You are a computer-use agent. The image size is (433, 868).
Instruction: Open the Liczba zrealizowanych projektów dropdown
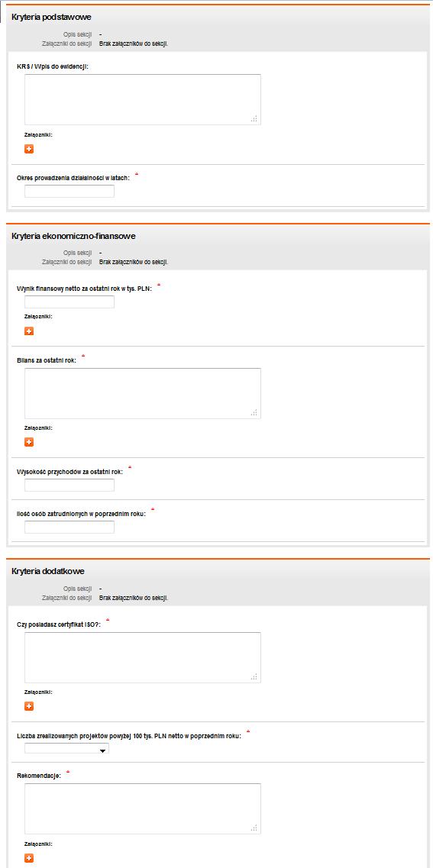tap(67, 748)
